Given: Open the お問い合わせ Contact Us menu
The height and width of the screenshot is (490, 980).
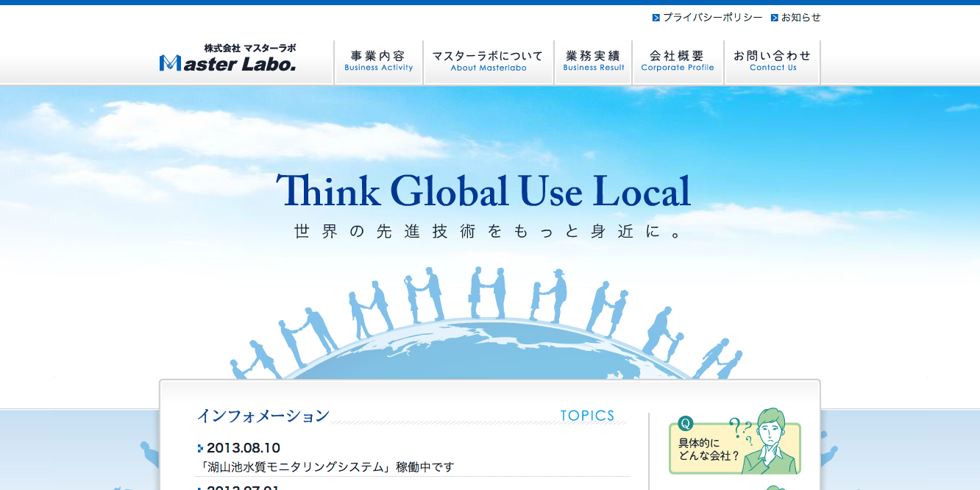Looking at the screenshot, I should pyautogui.click(x=773, y=62).
